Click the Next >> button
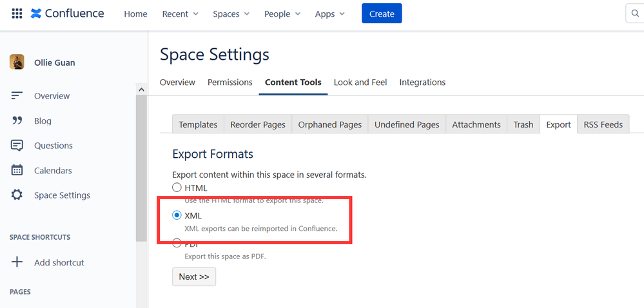Screen dimensions: 644x308 194,276
